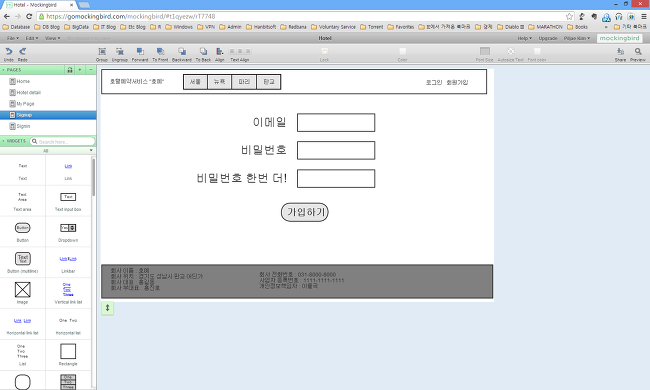The image size is (650, 390).
Task: Open the Edit menu
Action: click(32, 38)
